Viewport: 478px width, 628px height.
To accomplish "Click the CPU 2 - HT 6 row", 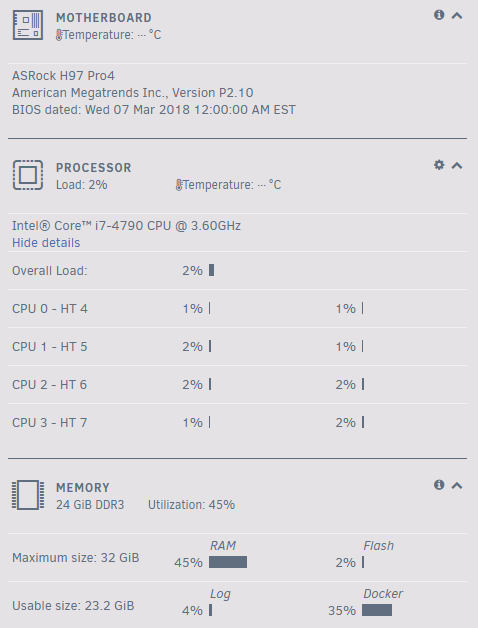I will point(237,384).
